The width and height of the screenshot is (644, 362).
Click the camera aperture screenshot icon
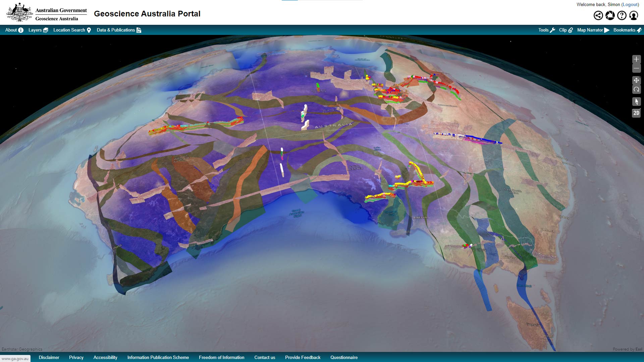610,15
